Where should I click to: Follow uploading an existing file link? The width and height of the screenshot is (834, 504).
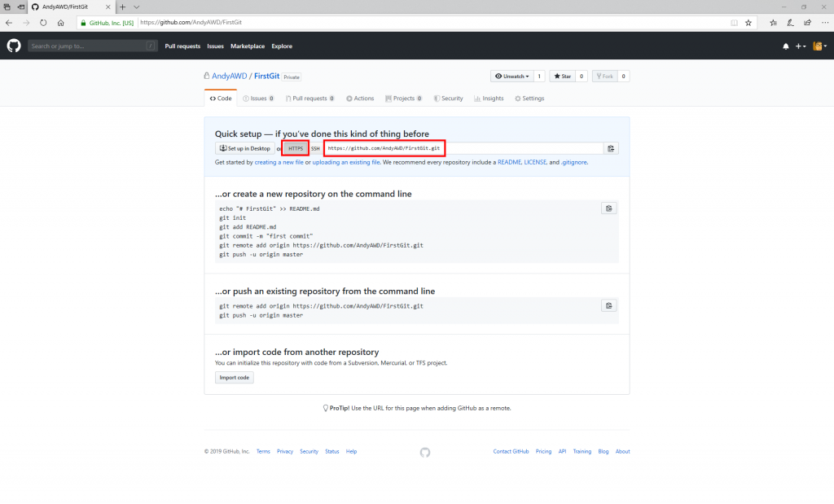tap(346, 162)
